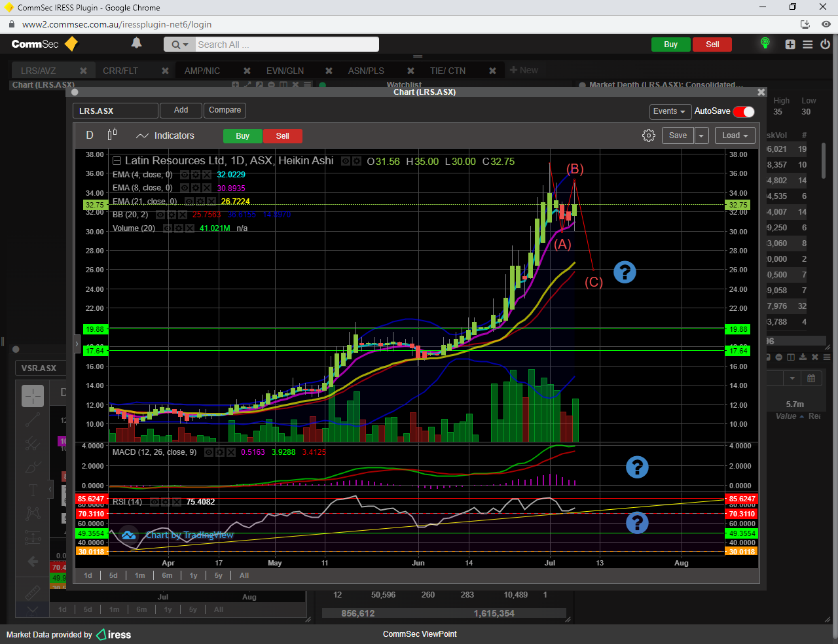Toggle visibility of EMA (8, close, 0)
The height and width of the screenshot is (644, 838).
point(185,188)
